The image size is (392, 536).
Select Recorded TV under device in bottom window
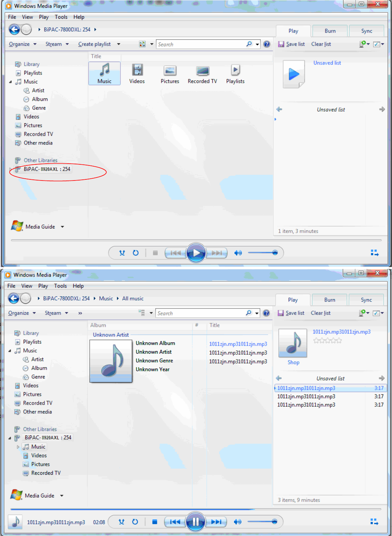[x=42, y=473]
